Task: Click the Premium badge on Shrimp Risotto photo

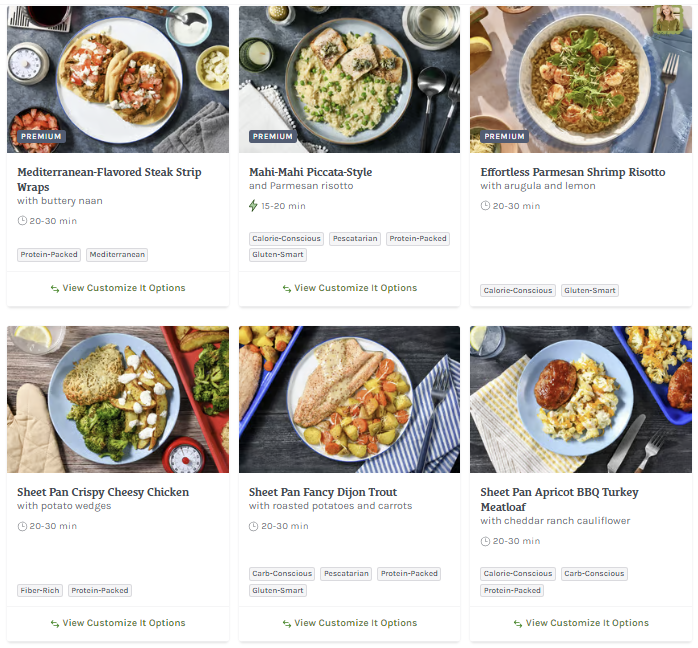Action: coord(504,136)
